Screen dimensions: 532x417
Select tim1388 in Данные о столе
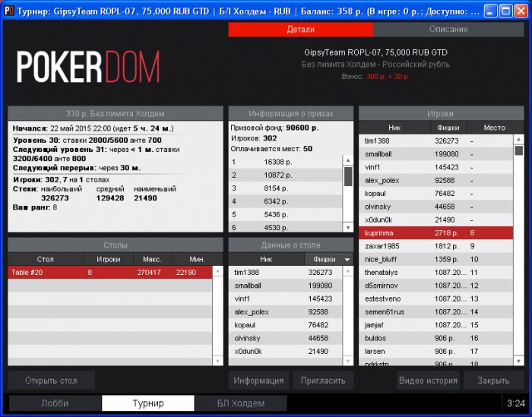[x=286, y=272]
